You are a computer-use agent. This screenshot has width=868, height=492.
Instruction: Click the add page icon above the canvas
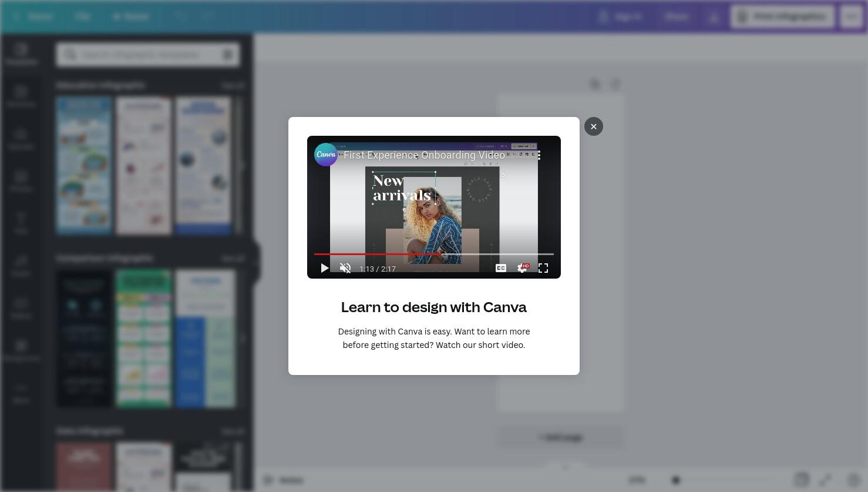pos(615,84)
